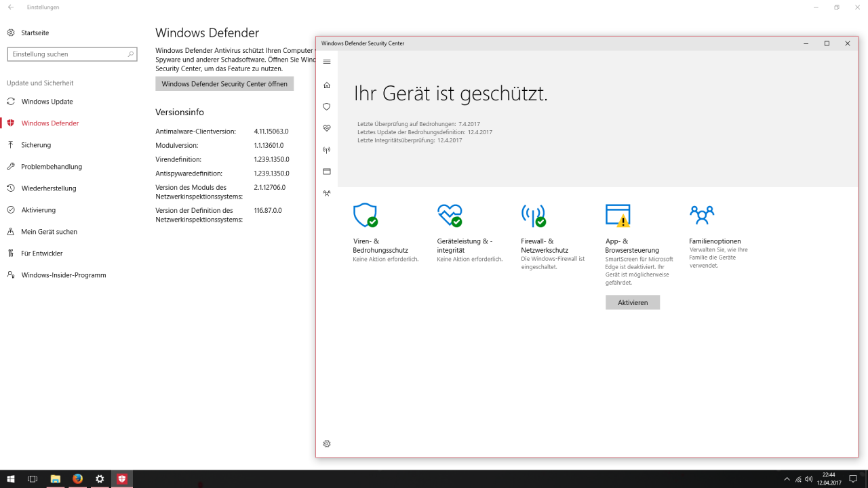Click Windows Defender Security Center öffnen button
This screenshot has height=488, width=868.
pos(224,84)
